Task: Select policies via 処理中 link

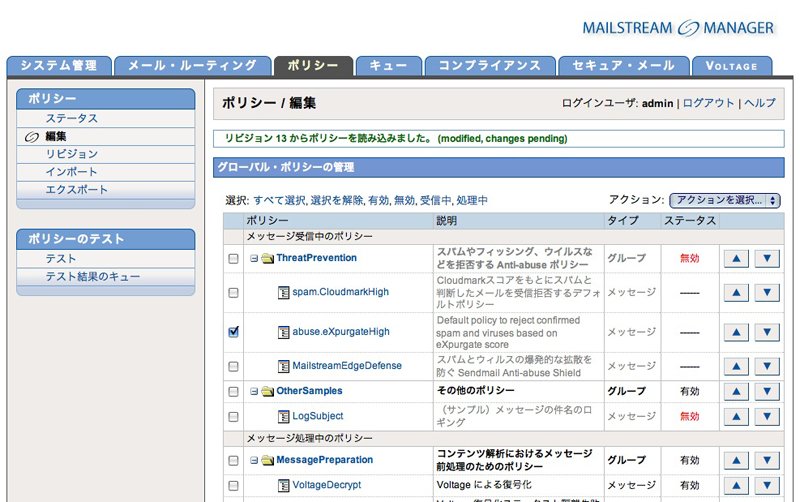Action: (472, 200)
